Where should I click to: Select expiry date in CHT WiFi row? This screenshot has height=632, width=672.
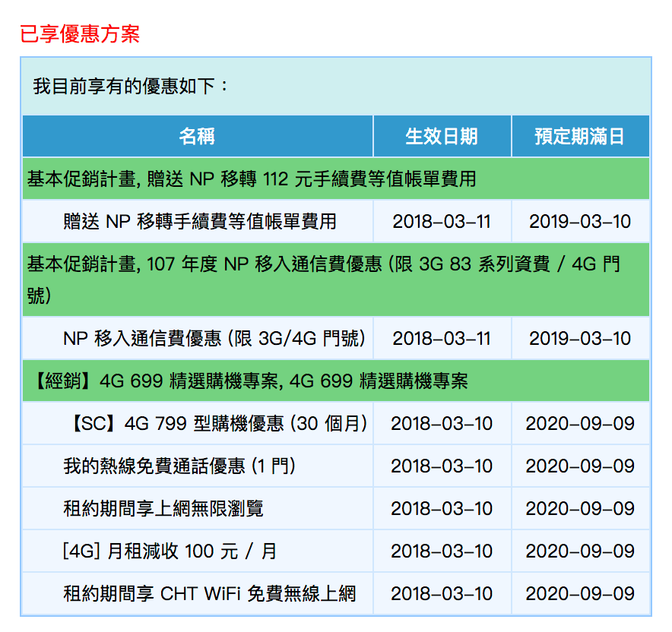[x=580, y=593]
